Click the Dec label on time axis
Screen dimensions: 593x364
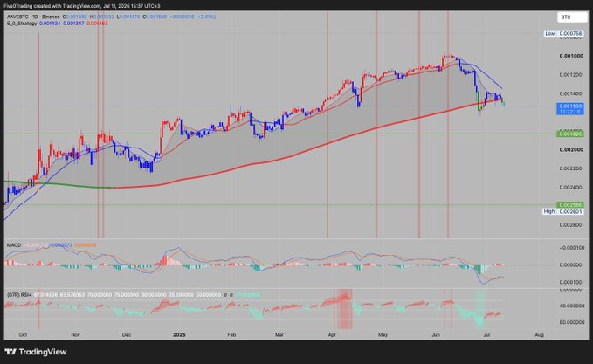(x=127, y=335)
